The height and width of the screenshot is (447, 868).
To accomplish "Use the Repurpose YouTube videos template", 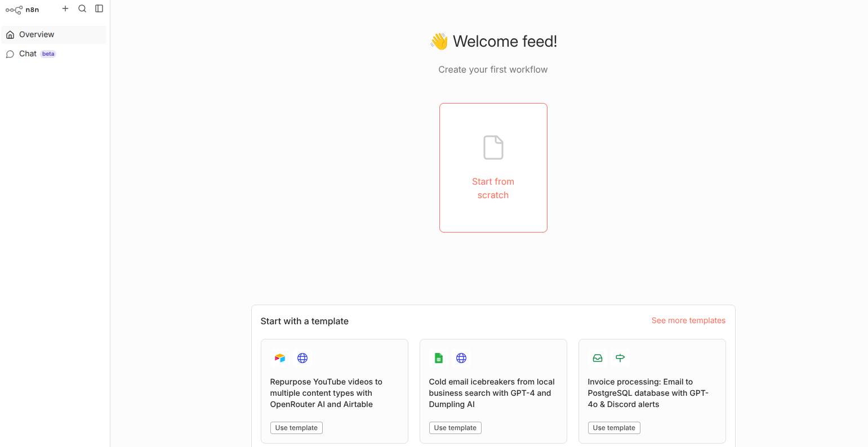I will click(296, 428).
